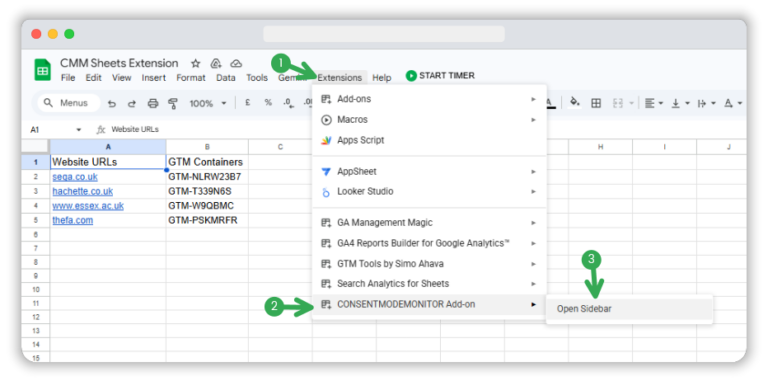Activate the Paint format roller tool

[x=173, y=103]
